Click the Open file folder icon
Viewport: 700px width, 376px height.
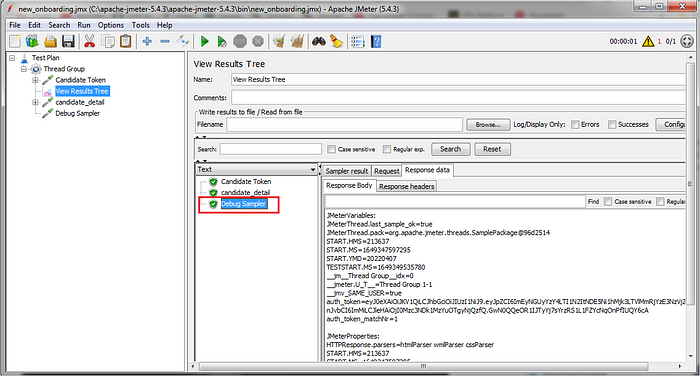pyautogui.click(x=50, y=42)
